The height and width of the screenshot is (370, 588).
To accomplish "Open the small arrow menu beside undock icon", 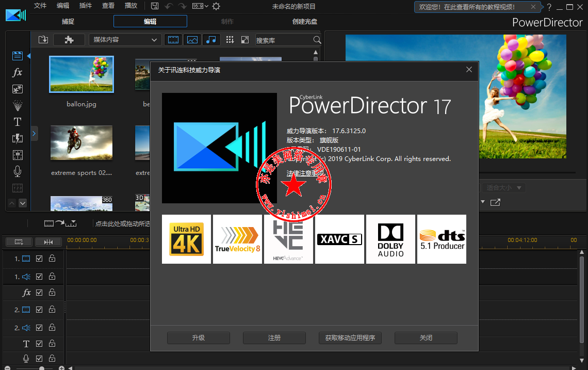I will point(483,202).
